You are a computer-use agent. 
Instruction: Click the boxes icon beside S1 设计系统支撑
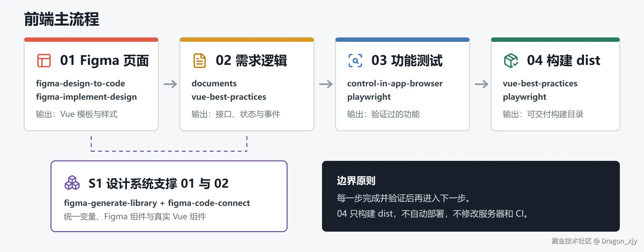(x=72, y=183)
